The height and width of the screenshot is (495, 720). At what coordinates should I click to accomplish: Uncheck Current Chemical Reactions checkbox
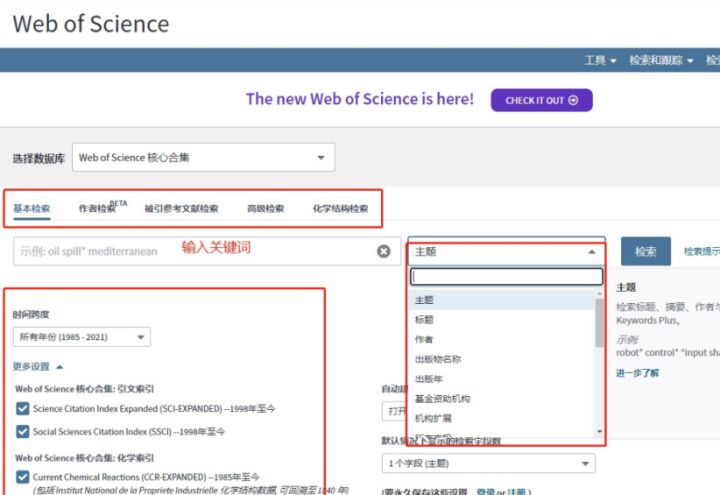coord(22,477)
